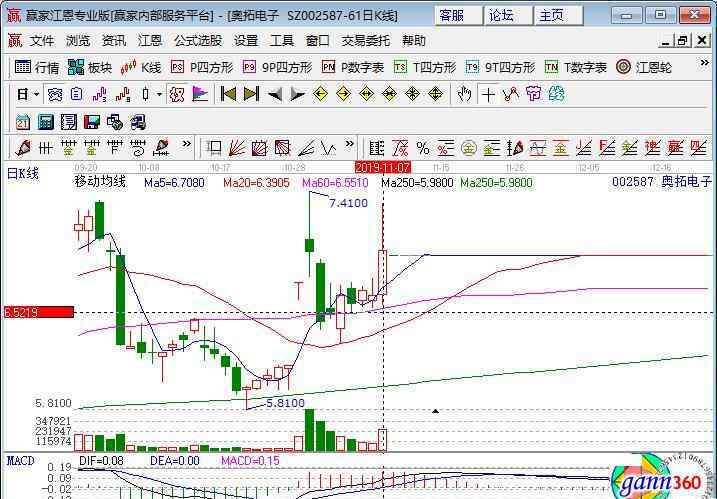717x499 pixels.
Task: Open the 江恩轮 Gann wheel tool
Action: point(644,67)
